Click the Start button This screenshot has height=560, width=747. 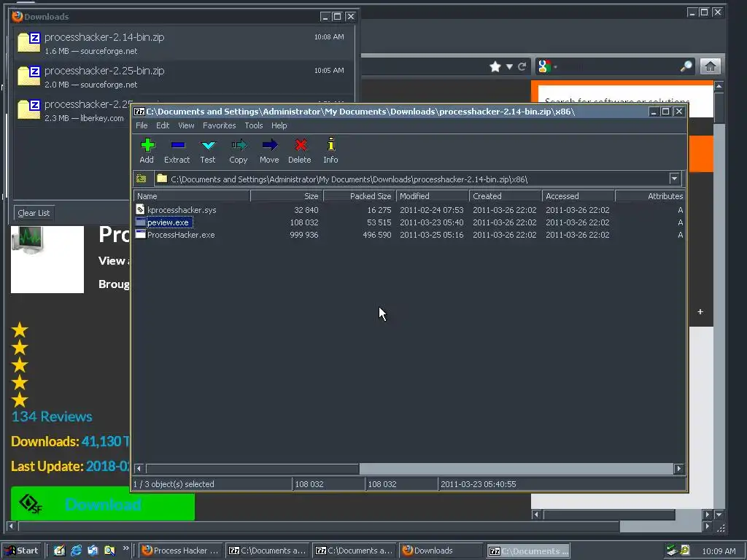pos(22,551)
